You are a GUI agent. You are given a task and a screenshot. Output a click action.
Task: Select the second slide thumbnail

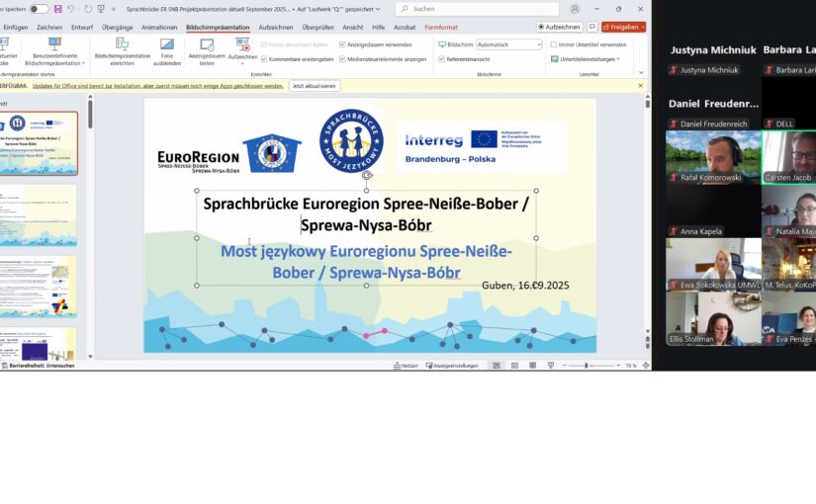tap(39, 215)
